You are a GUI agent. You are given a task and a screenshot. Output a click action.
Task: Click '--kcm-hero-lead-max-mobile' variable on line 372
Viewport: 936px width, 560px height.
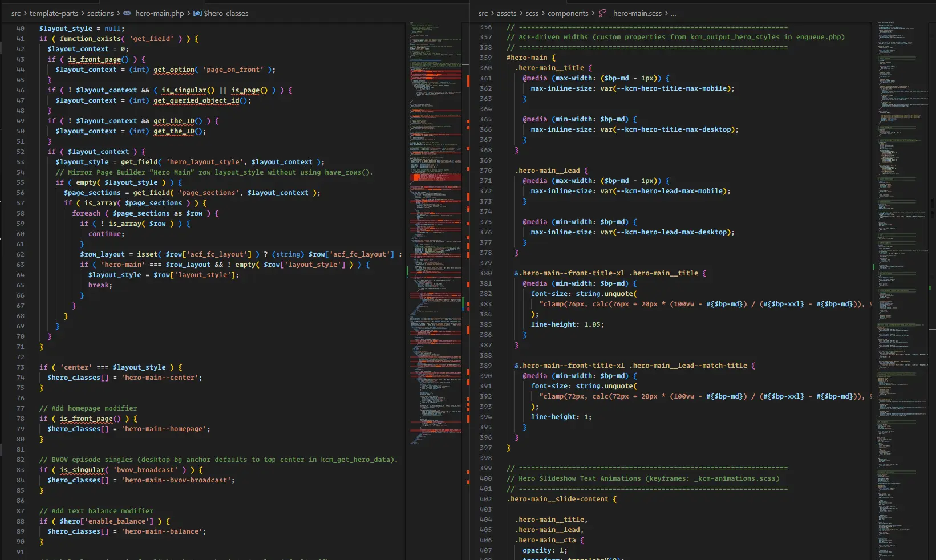click(x=670, y=191)
